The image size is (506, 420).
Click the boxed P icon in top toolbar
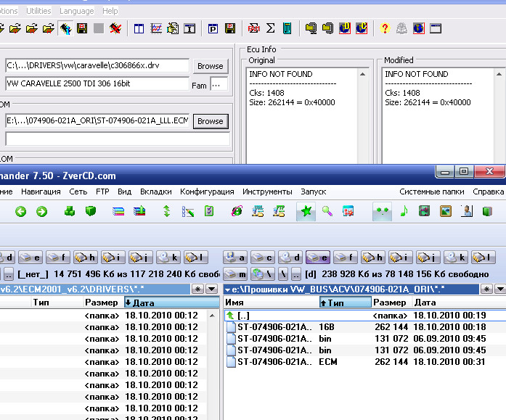point(213,29)
